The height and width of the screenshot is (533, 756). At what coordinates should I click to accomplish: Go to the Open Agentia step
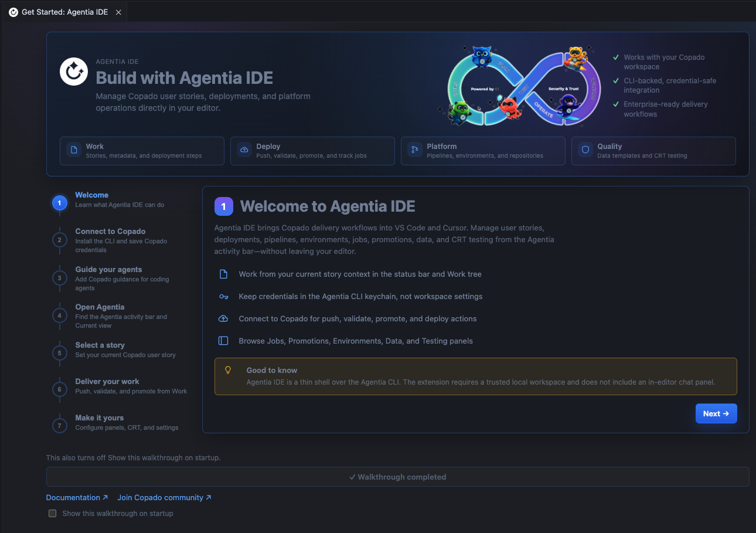pyautogui.click(x=120, y=316)
